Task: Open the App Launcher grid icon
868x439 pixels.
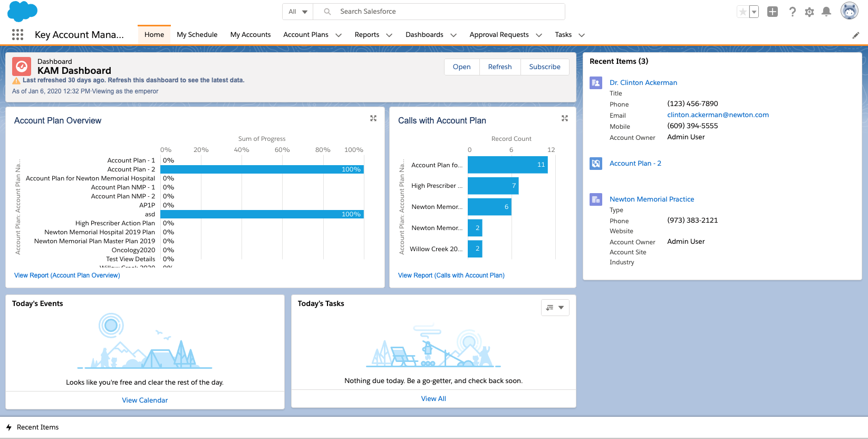Action: (x=17, y=35)
